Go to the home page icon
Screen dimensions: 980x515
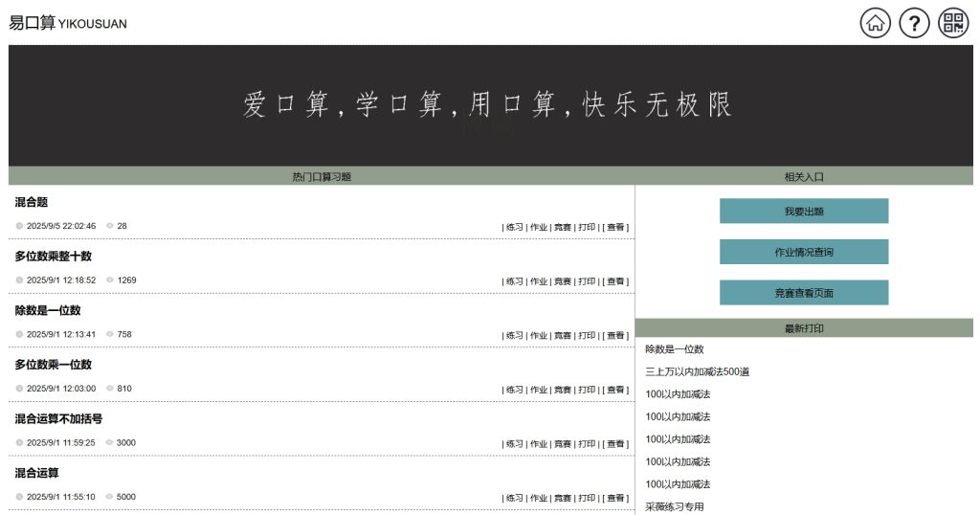click(875, 23)
